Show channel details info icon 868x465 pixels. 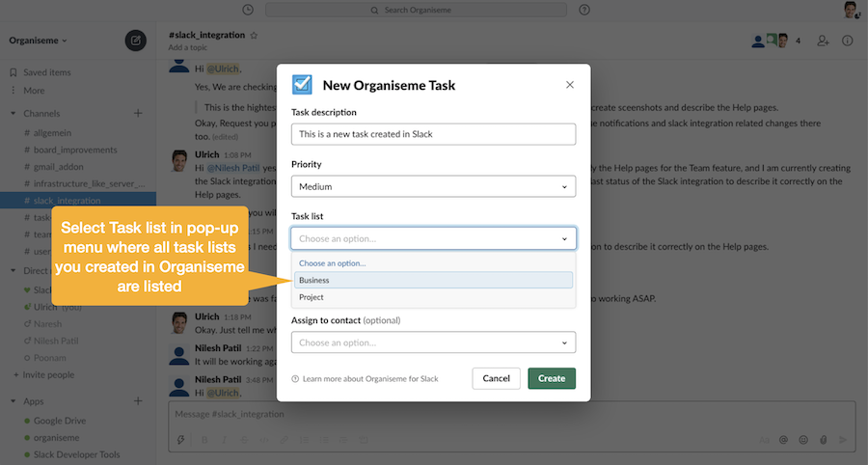(x=848, y=41)
